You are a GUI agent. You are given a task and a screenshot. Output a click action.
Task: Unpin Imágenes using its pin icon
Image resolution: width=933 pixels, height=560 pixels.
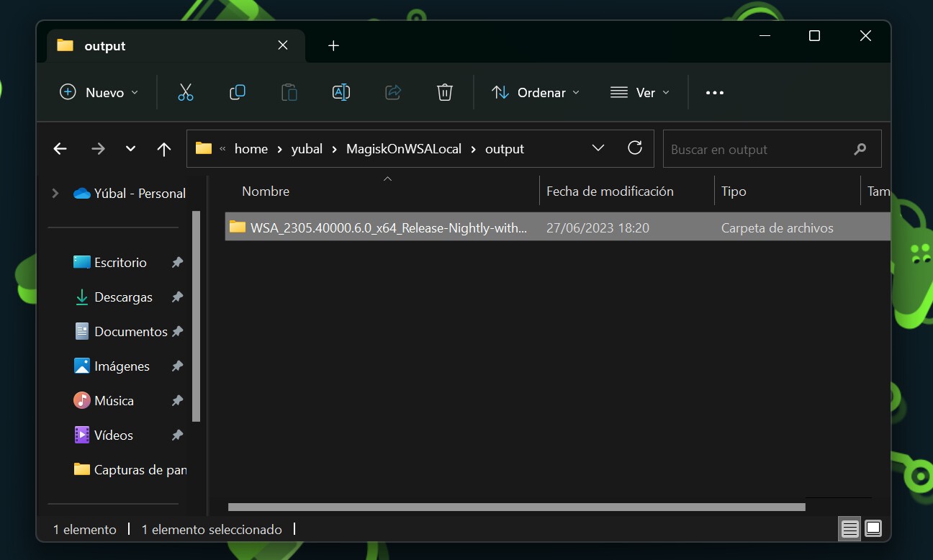[x=177, y=366]
